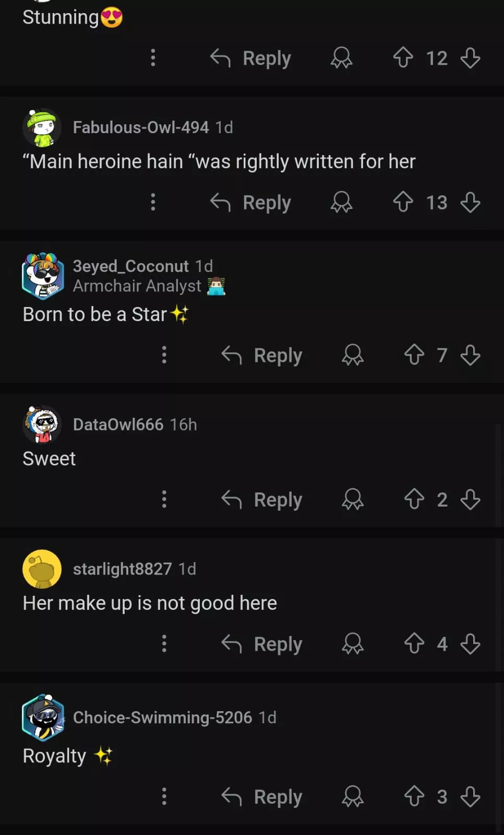Open three-dot menu on DataOwl666's comment
504x835 pixels.
164,499
